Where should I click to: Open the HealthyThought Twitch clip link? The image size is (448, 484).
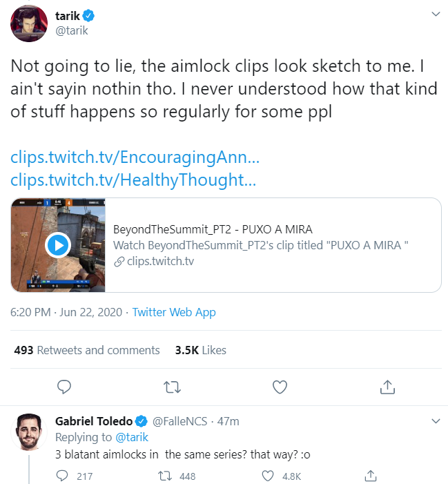click(x=133, y=180)
